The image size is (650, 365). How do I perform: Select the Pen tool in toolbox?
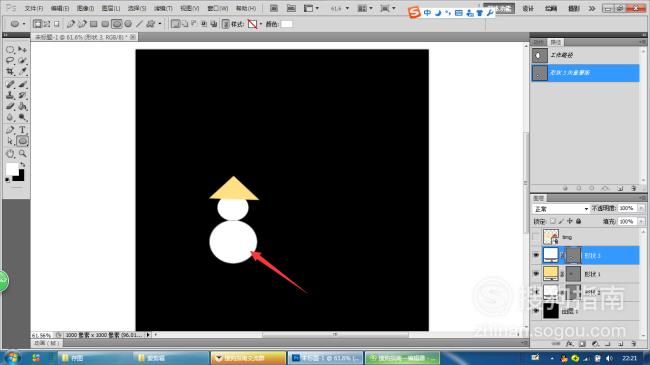pyautogui.click(x=10, y=130)
